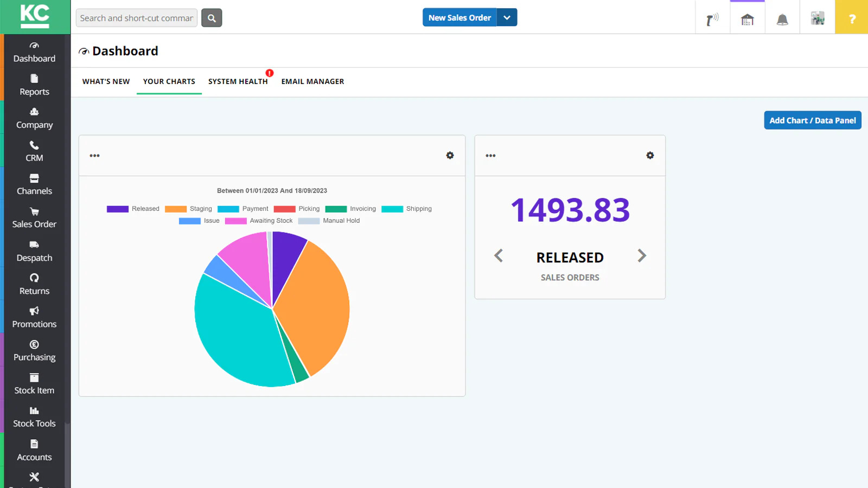Open Released data panel settings gear
This screenshot has width=868, height=488.
(650, 155)
